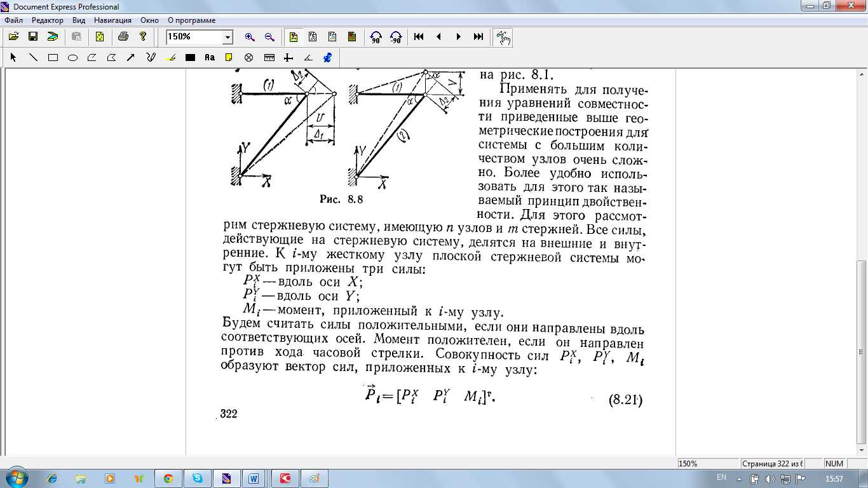Select the closed polygon tool
Image resolution: width=868 pixels, height=488 pixels.
111,57
